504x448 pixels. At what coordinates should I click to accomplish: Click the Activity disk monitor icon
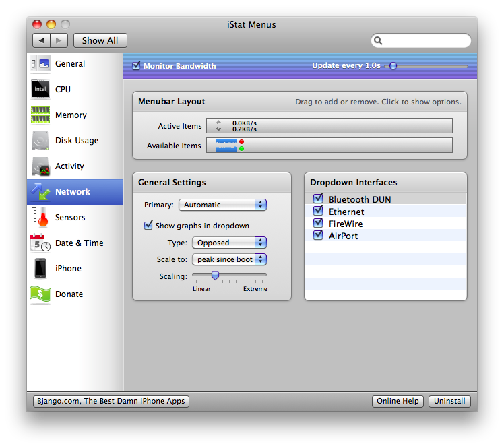click(40, 166)
